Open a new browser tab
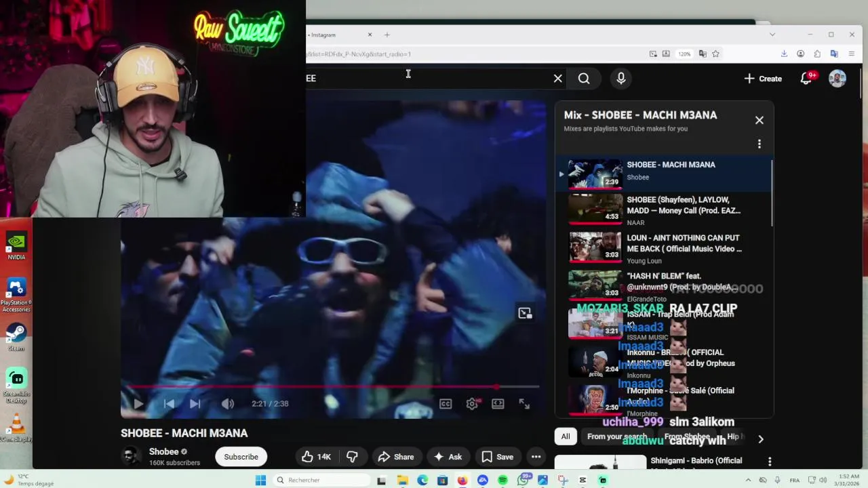Viewport: 868px width, 488px height. tap(387, 35)
